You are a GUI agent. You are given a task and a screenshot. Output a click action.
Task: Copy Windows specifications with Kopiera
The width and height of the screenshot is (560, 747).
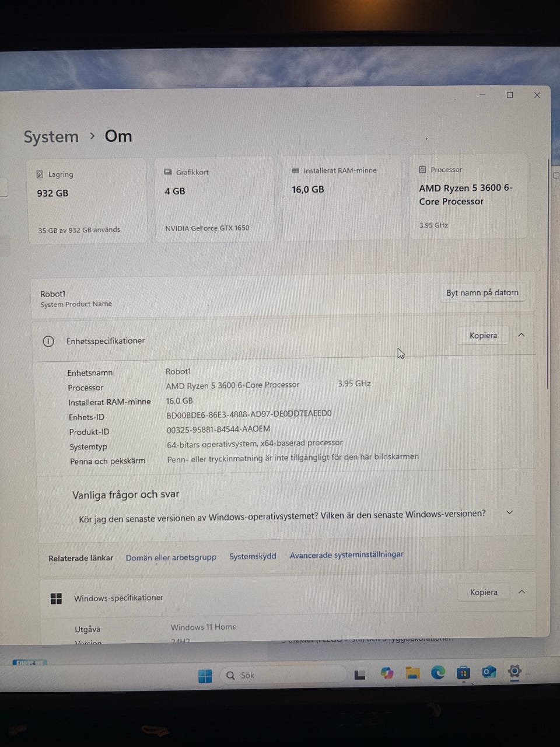(484, 592)
